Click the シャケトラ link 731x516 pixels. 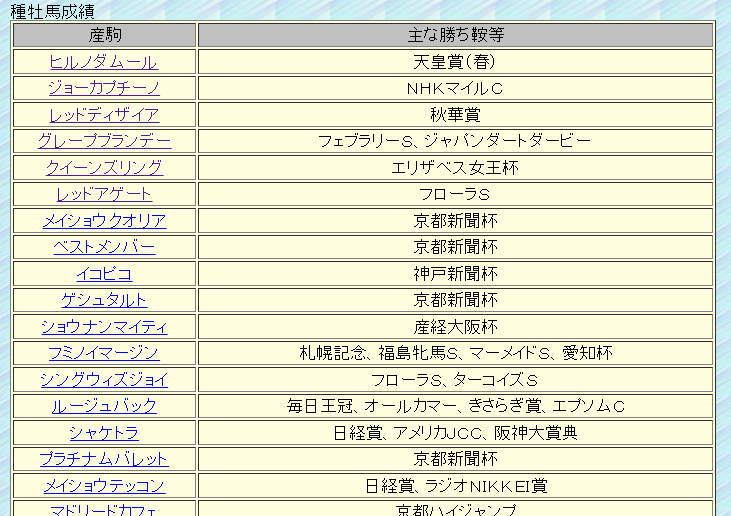point(104,433)
